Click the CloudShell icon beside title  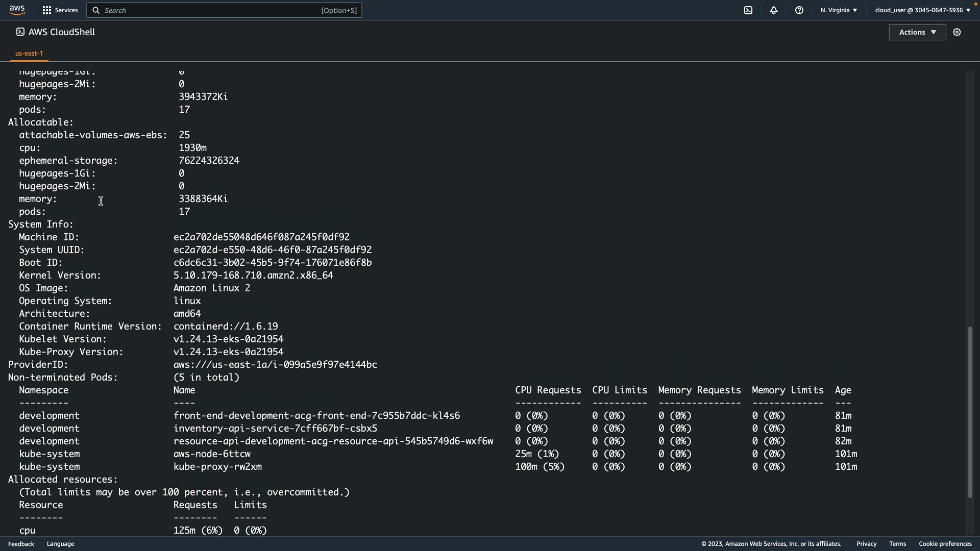click(20, 32)
